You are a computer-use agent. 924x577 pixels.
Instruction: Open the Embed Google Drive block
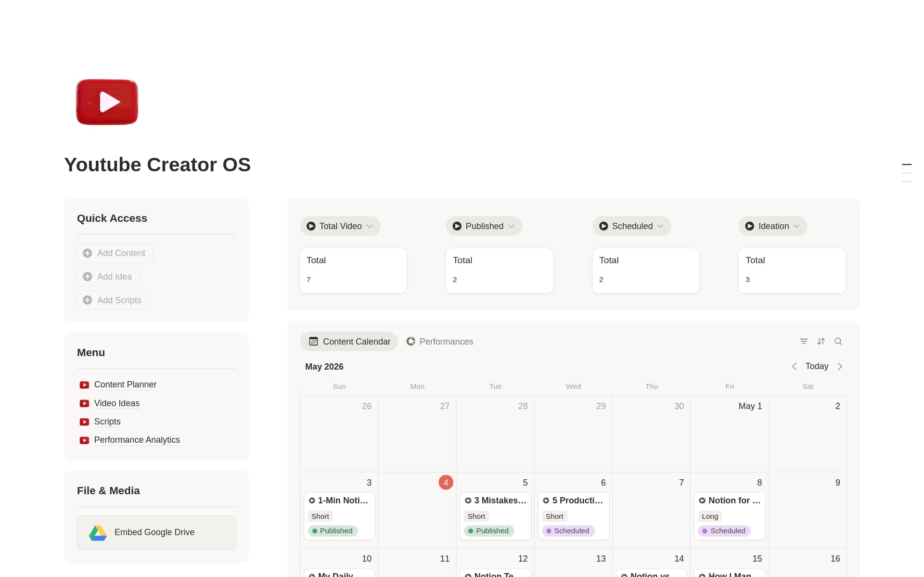156,533
